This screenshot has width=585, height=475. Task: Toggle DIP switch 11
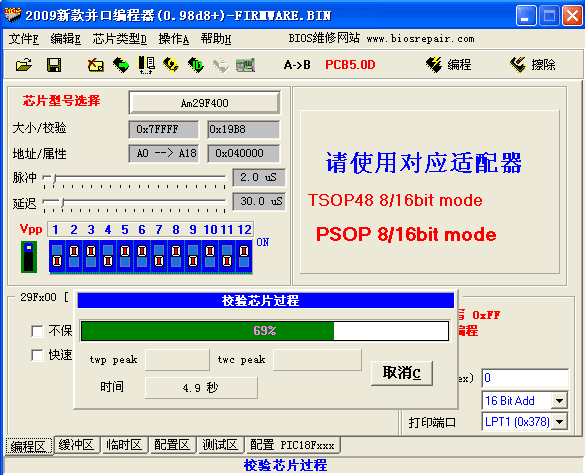click(x=227, y=256)
